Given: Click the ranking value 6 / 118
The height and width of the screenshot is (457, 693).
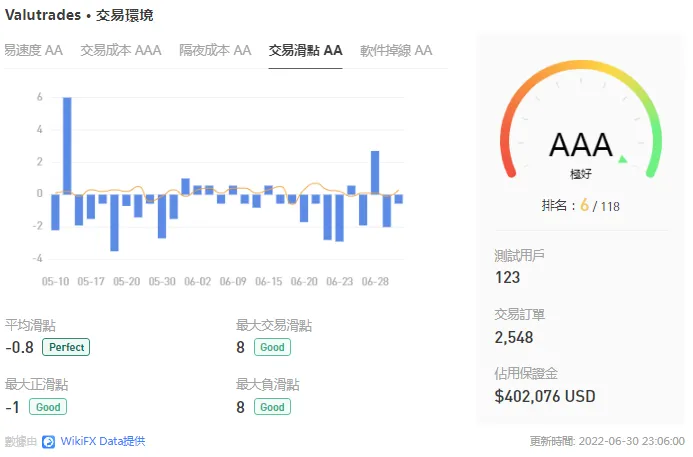Looking at the screenshot, I should [600, 206].
